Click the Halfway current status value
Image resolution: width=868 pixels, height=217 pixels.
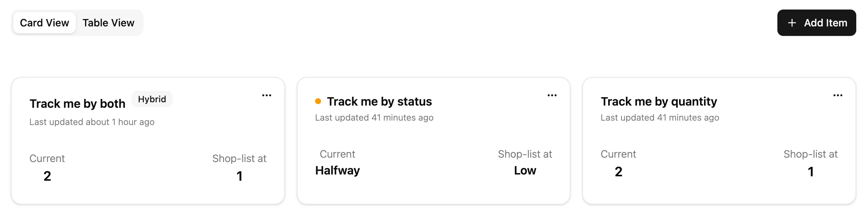point(338,170)
